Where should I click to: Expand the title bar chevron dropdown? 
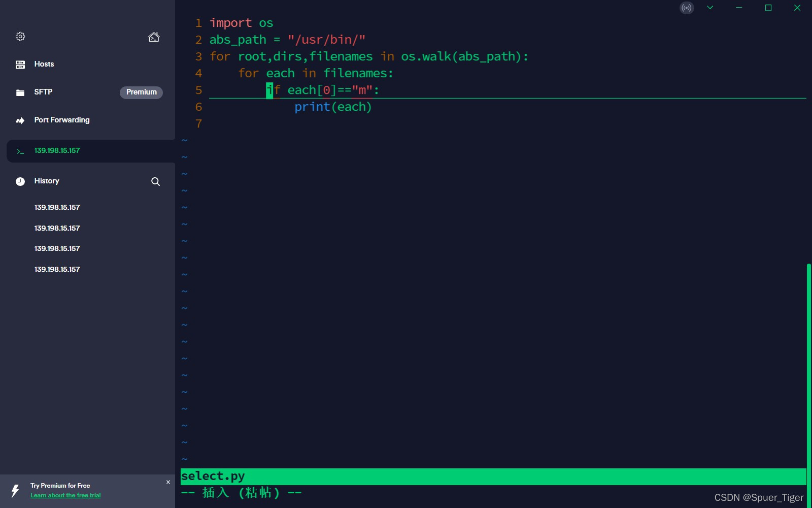pos(710,8)
